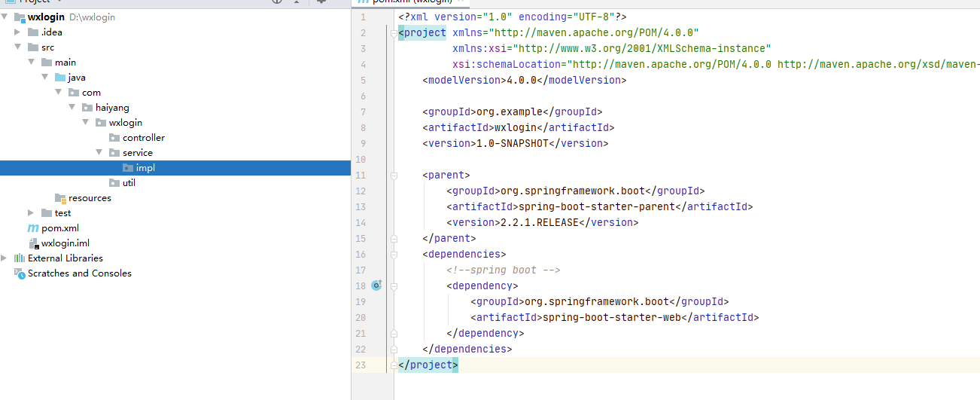Image resolution: width=980 pixels, height=400 pixels.
Task: Click the closing project tag on line 23
Action: pyautogui.click(x=428, y=365)
